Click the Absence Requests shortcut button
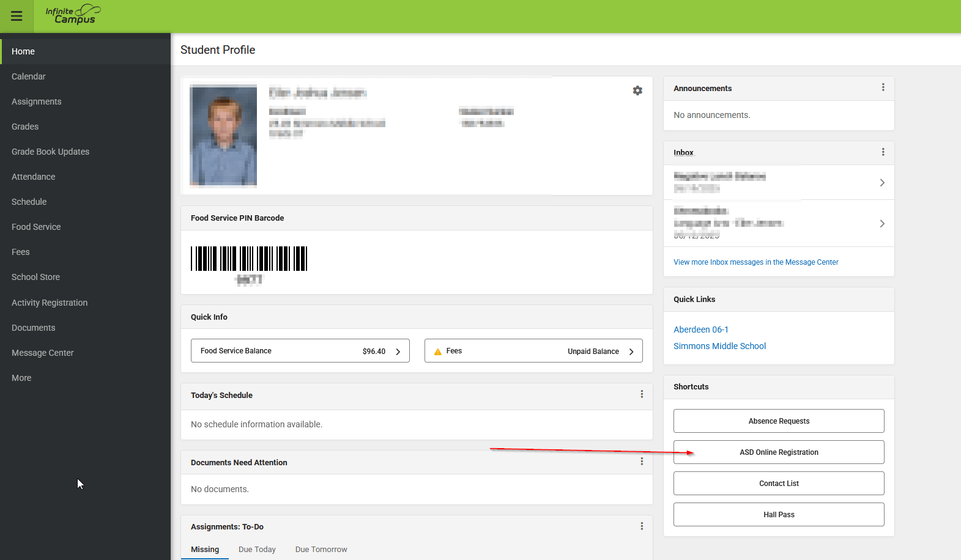Screen dimensions: 961x560 coord(779,421)
